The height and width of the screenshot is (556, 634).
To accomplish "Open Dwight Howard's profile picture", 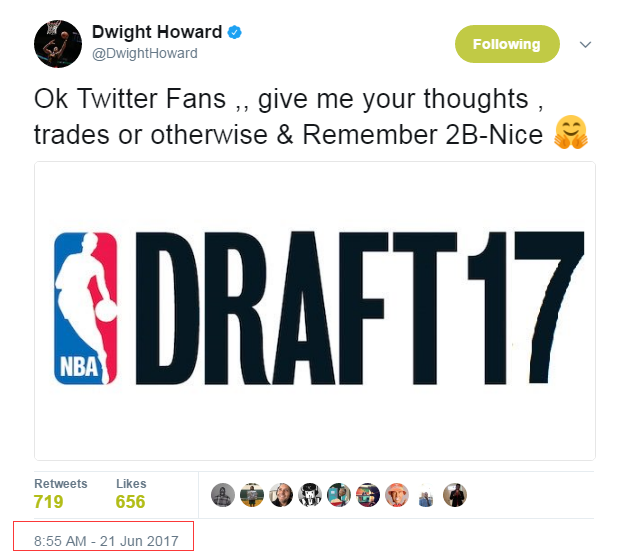I will tap(58, 44).
